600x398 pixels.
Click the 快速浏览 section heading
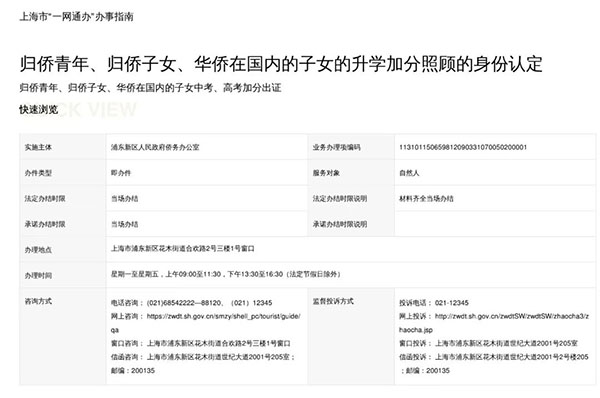click(x=39, y=110)
